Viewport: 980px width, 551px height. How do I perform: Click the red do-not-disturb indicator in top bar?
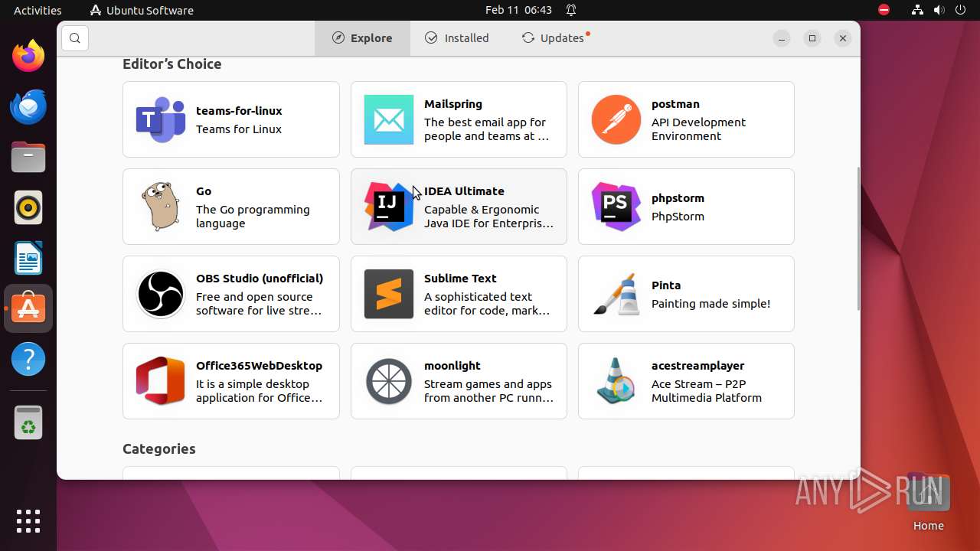pos(884,10)
